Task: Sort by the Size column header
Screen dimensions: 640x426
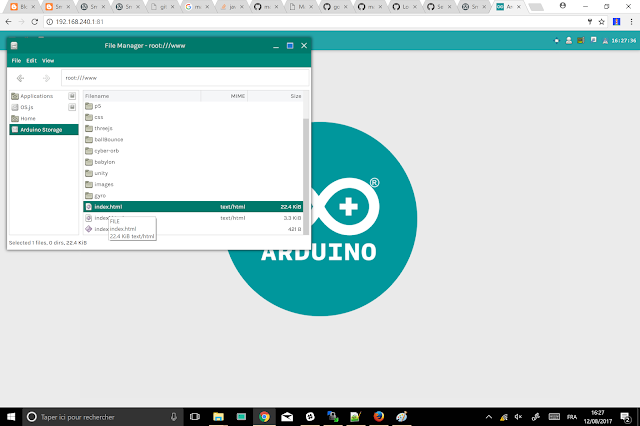Action: (276, 96)
